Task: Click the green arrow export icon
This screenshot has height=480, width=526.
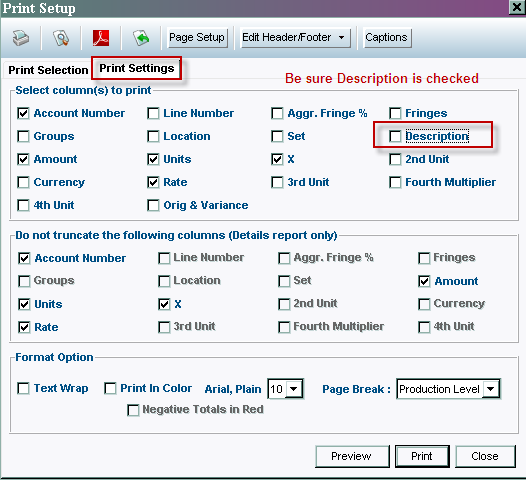Action: tap(141, 38)
